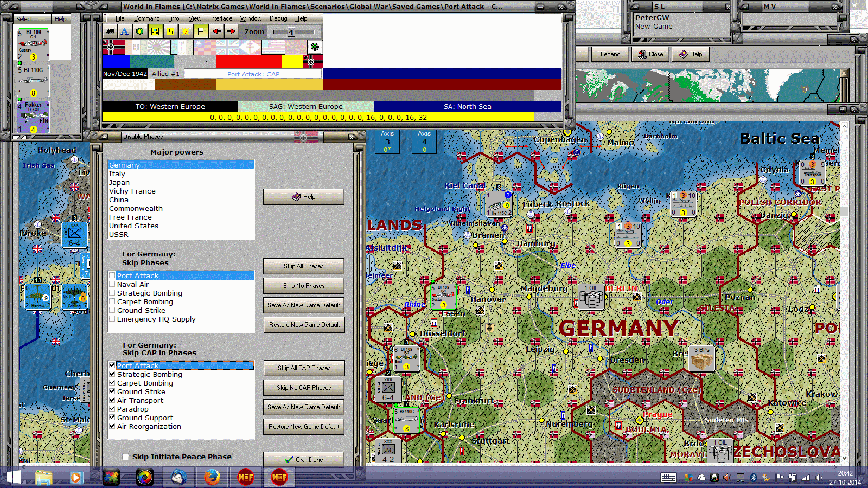Click the Fokker unit counter in the left panel
The image size is (868, 488).
click(x=33, y=117)
